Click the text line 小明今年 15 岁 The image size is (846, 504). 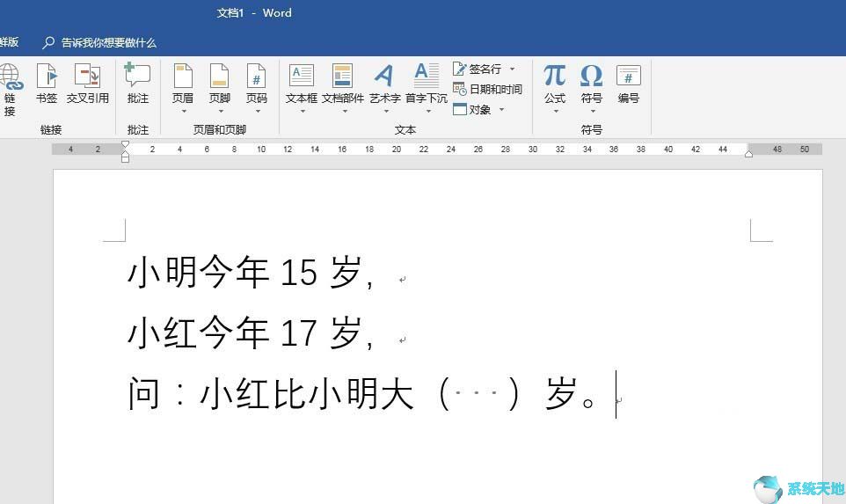click(250, 272)
